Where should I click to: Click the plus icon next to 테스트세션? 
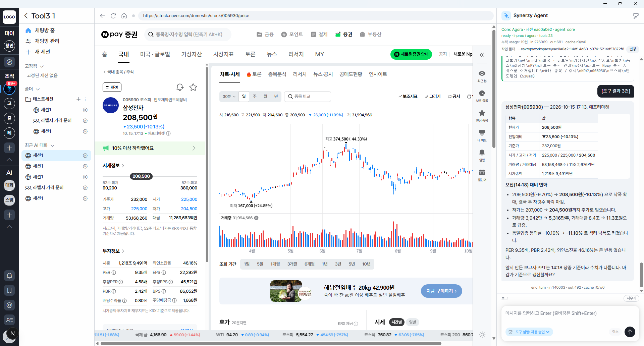(x=78, y=99)
